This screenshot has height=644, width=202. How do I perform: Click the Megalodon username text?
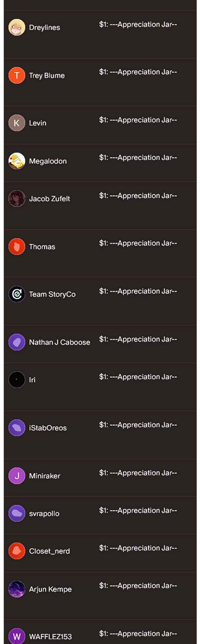48,161
